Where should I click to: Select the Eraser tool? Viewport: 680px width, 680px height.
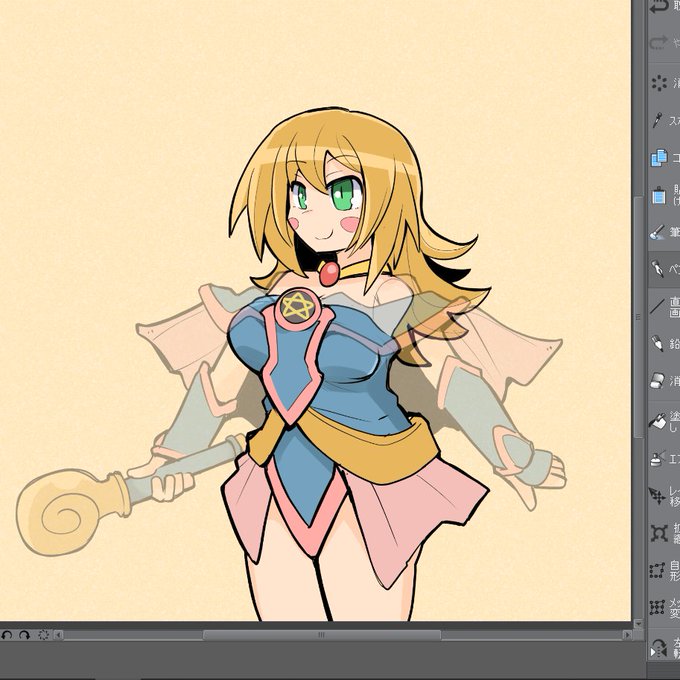pyautogui.click(x=658, y=381)
